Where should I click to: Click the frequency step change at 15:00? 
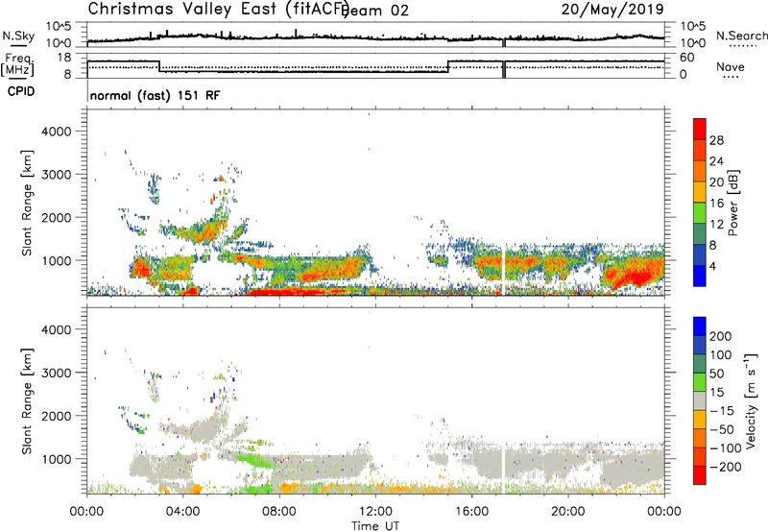[x=448, y=66]
